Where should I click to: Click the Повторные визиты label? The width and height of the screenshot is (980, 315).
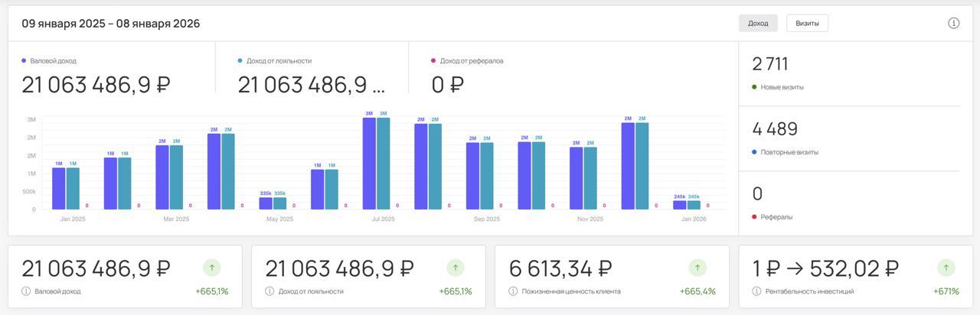[789, 152]
